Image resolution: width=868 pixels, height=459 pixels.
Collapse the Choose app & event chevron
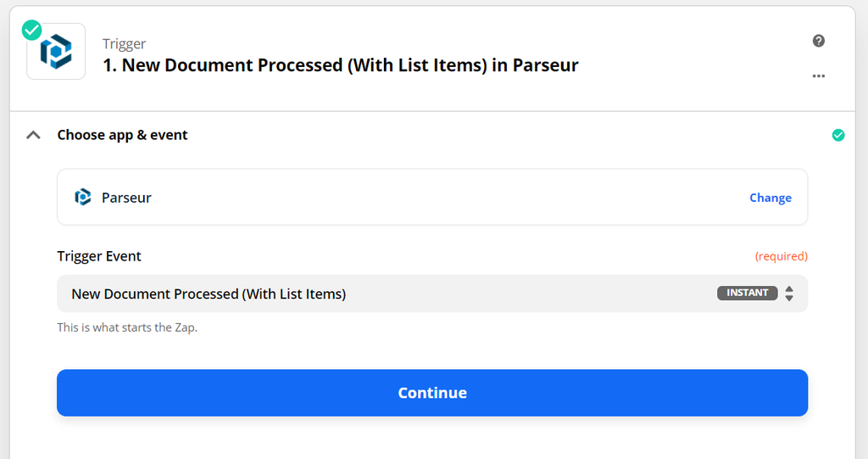point(33,135)
